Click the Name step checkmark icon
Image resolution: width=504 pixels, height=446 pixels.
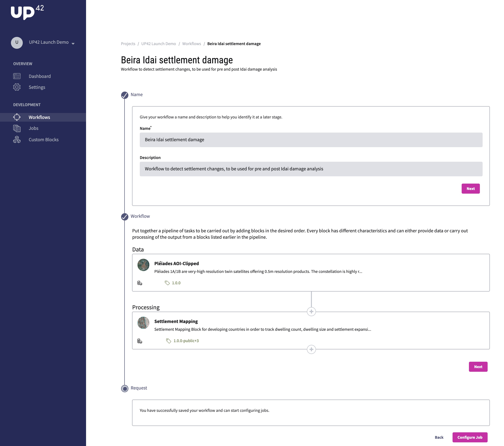[x=125, y=95]
